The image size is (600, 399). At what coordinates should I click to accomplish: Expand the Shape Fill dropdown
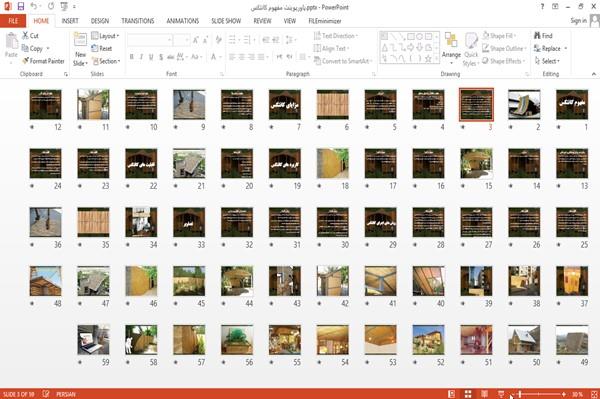pos(499,36)
